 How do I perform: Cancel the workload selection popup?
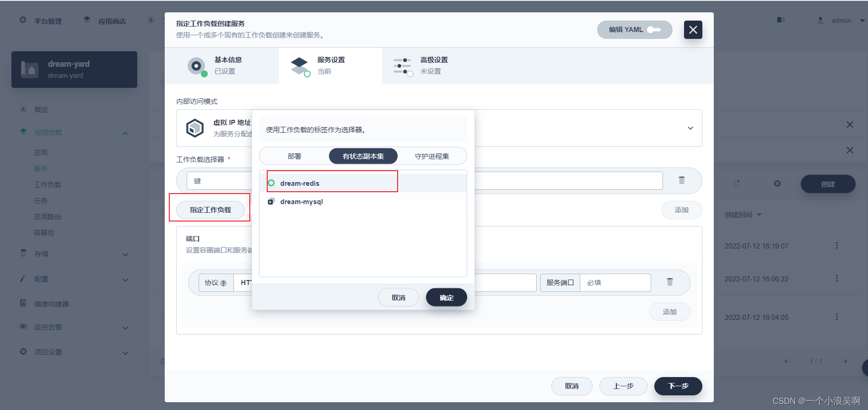pos(399,297)
